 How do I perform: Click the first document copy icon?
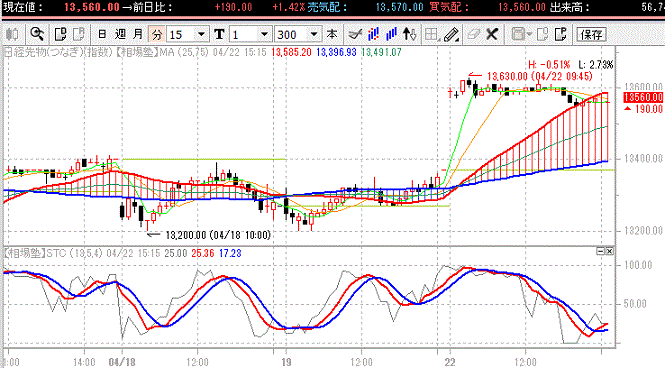point(61,34)
